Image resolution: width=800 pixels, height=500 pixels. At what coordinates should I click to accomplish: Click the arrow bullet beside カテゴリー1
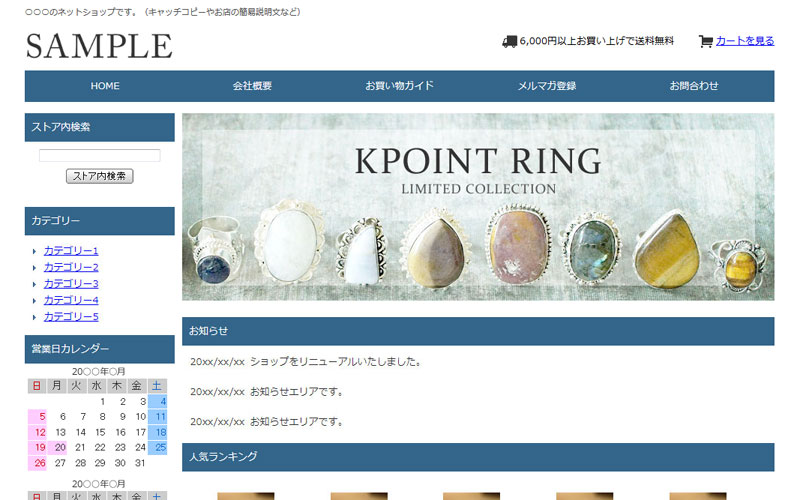[34, 251]
